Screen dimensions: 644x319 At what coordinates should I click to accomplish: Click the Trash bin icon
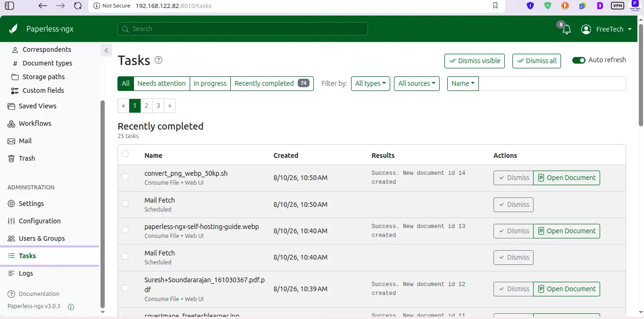11,158
